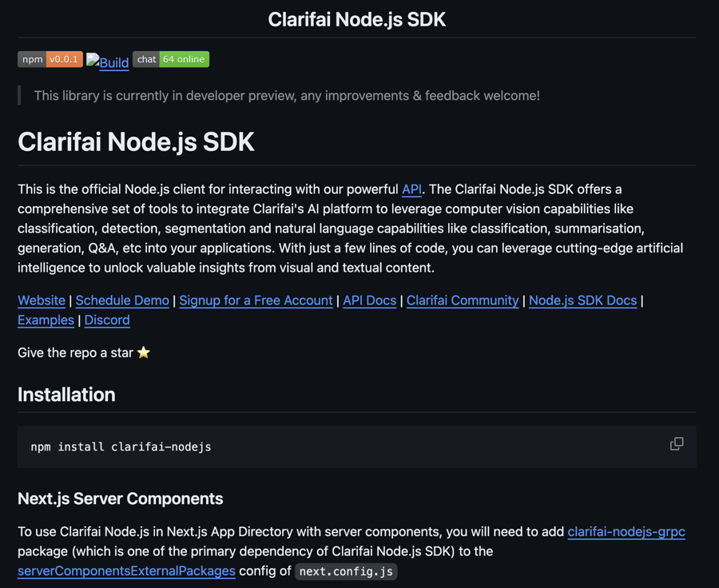Open the Website link
Image resolution: width=719 pixels, height=588 pixels.
(42, 300)
